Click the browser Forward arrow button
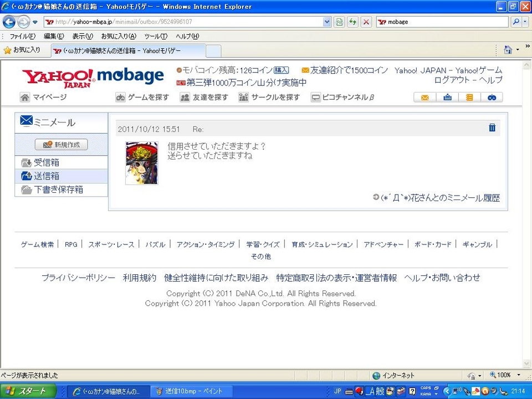 tap(23, 22)
